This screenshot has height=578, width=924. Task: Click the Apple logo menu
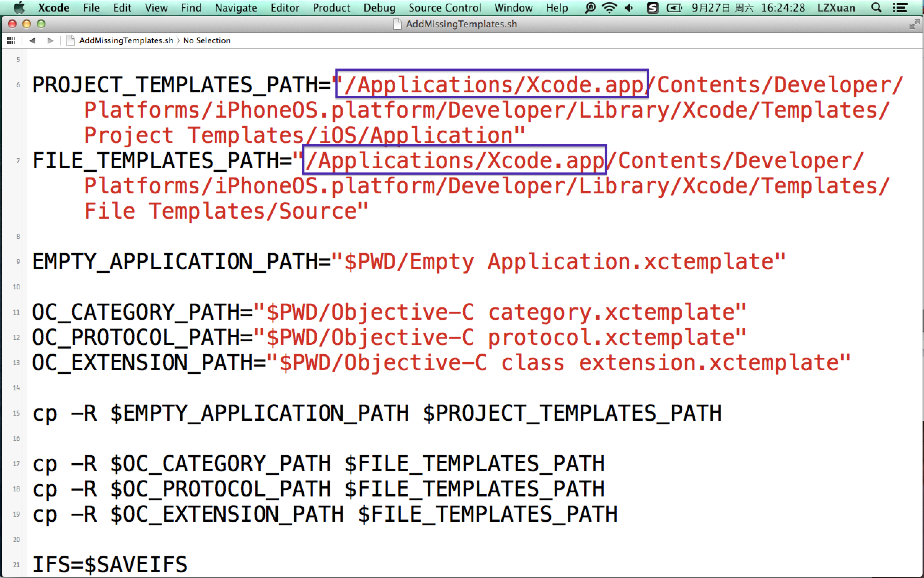(19, 8)
